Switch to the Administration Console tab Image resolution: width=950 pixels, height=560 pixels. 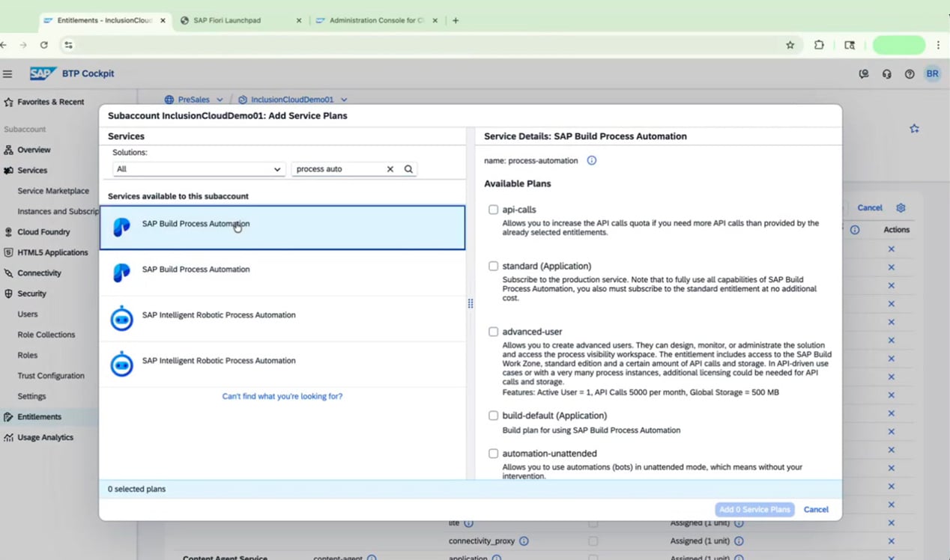pyautogui.click(x=377, y=20)
